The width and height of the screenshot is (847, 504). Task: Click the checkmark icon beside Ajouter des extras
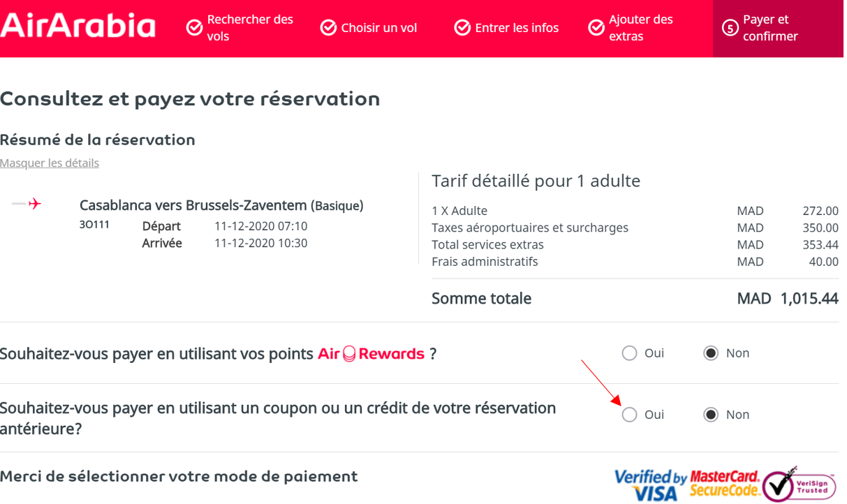click(596, 28)
